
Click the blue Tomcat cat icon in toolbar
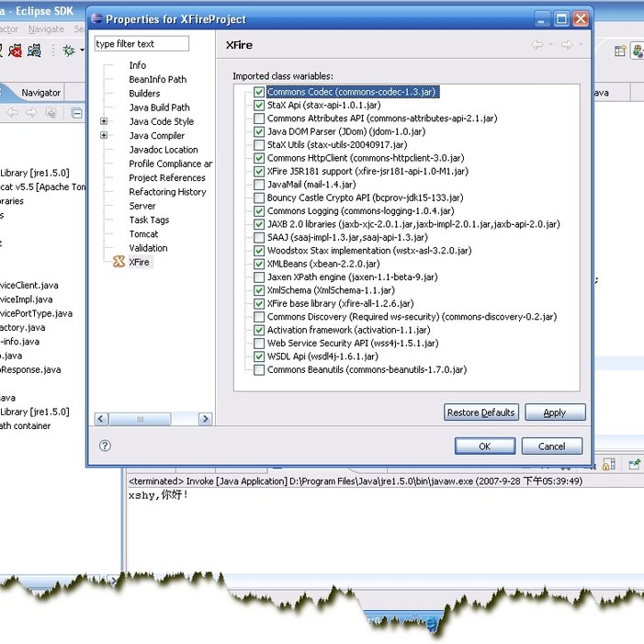(34, 51)
